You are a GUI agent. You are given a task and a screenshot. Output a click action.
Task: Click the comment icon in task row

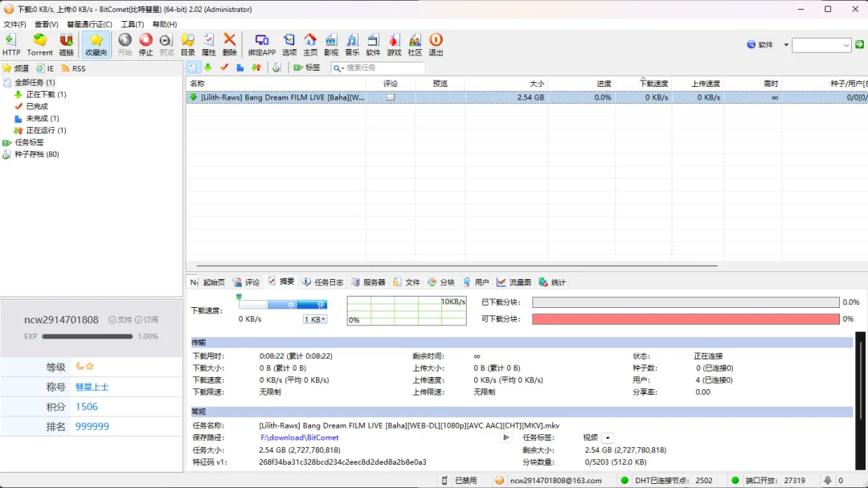[391, 97]
